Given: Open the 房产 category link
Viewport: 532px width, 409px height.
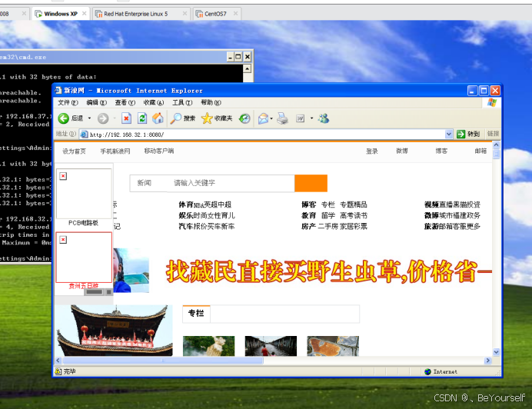Looking at the screenshot, I should [308, 226].
